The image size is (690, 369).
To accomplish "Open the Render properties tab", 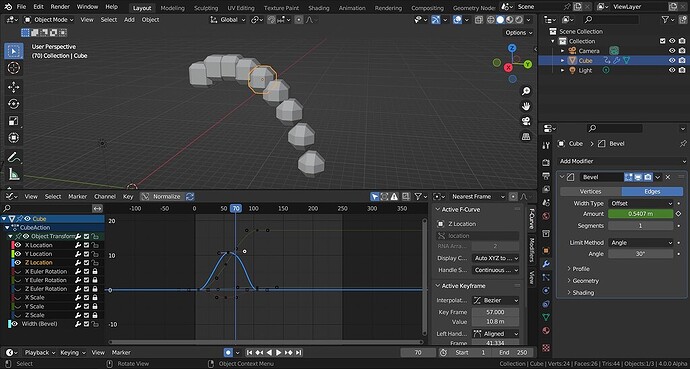I will pyautogui.click(x=546, y=162).
